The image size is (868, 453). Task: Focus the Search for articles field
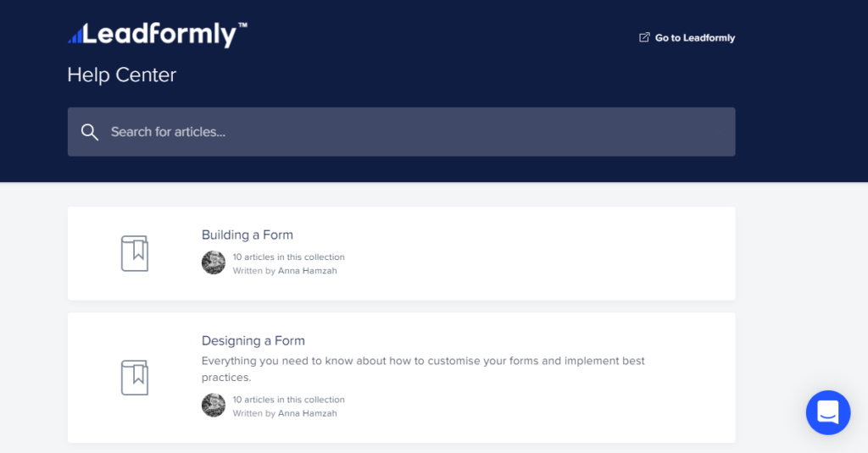coord(407,132)
